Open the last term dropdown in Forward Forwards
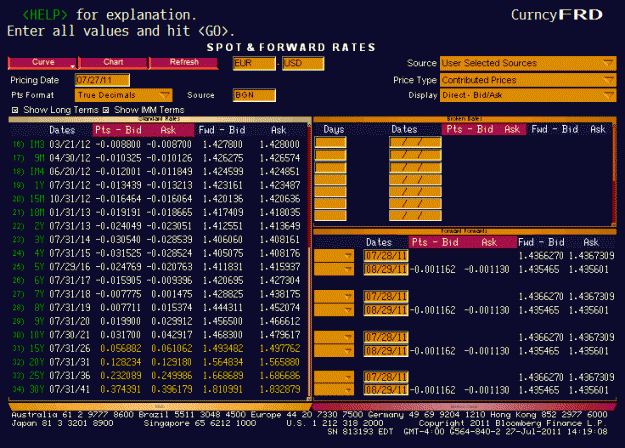The height and width of the screenshot is (448, 625). click(x=334, y=390)
